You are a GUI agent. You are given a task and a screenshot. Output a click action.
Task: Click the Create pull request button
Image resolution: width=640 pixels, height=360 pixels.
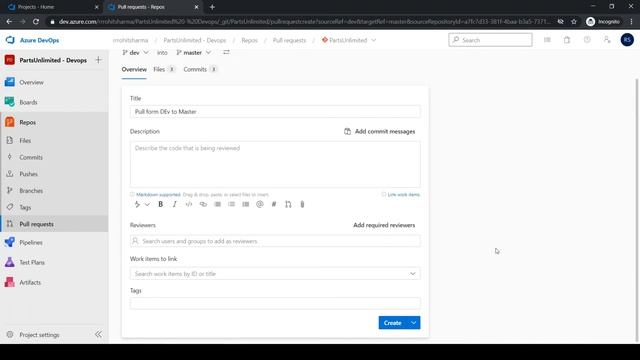pos(393,323)
